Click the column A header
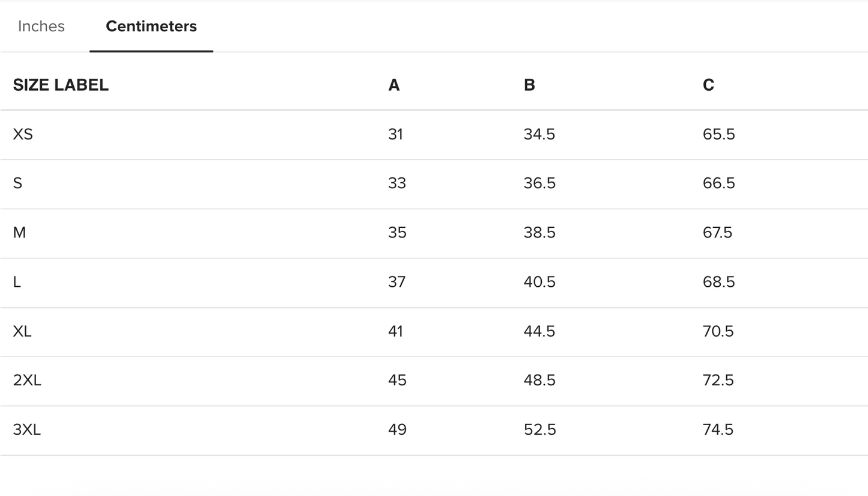Image resolution: width=868 pixels, height=496 pixels. coord(394,85)
